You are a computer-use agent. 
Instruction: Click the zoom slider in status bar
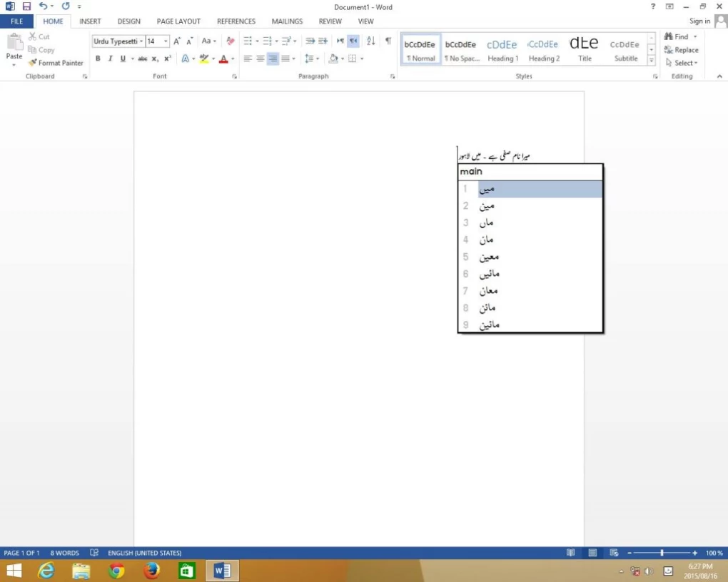coord(662,553)
